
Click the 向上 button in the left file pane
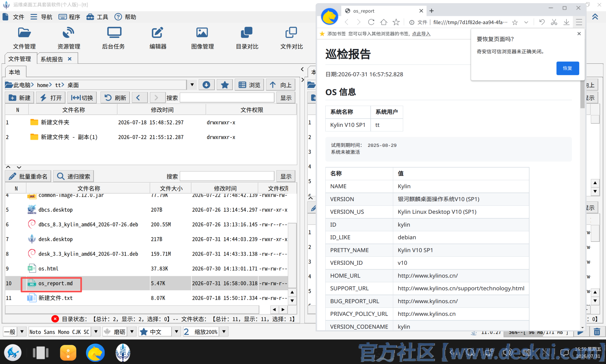pos(281,85)
